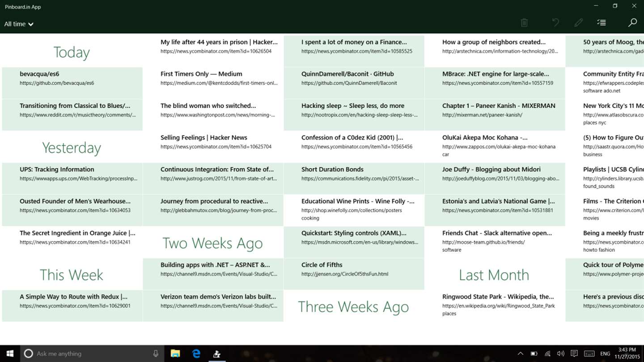Open search with magnifier icon
Screen dimensions: 644x362
(632, 22)
